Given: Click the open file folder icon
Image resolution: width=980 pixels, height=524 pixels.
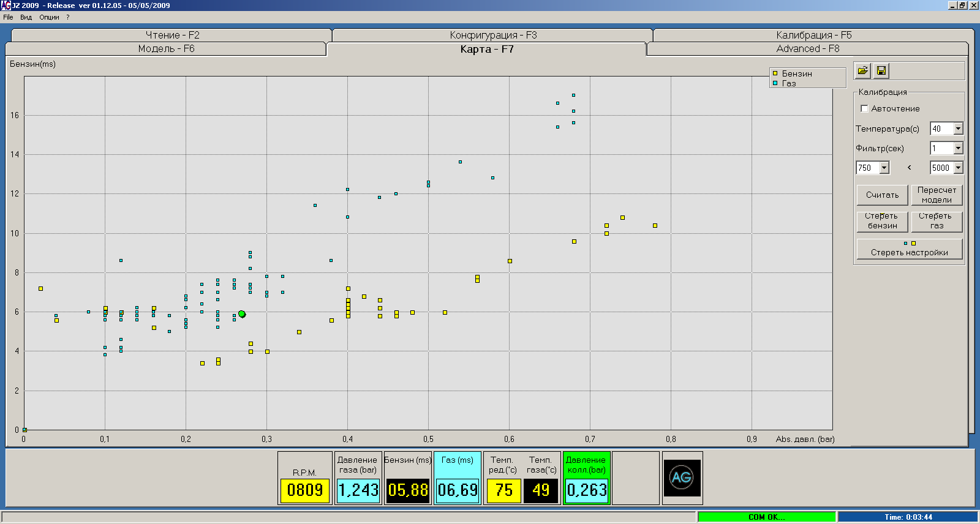Looking at the screenshot, I should (x=862, y=71).
